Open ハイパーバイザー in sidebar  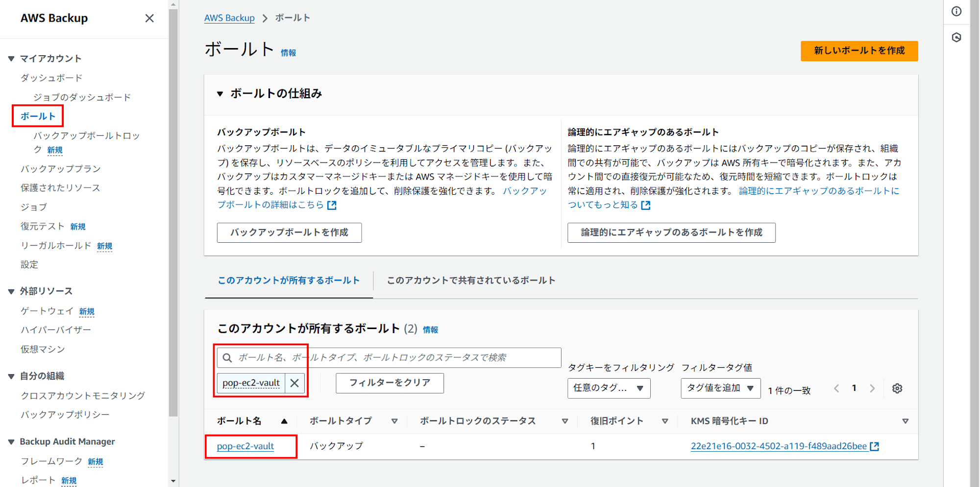point(56,330)
